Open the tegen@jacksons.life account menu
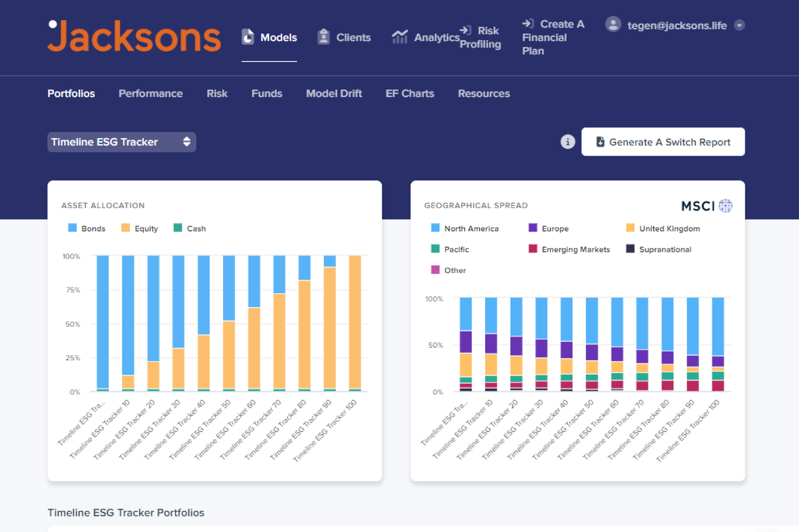 tap(677, 25)
